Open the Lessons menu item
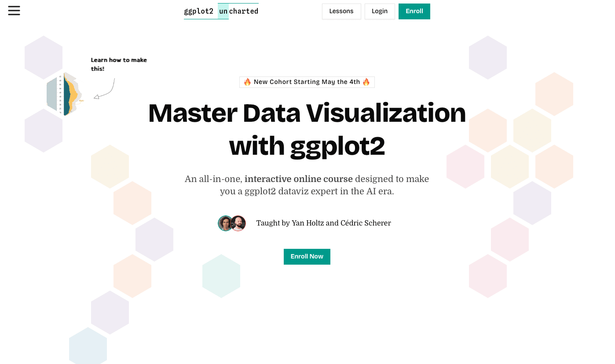 pos(341,11)
